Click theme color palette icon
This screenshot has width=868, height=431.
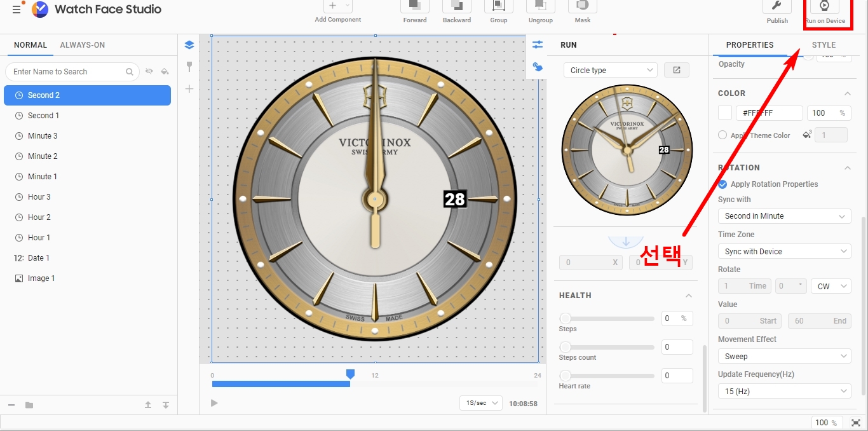[x=807, y=134]
